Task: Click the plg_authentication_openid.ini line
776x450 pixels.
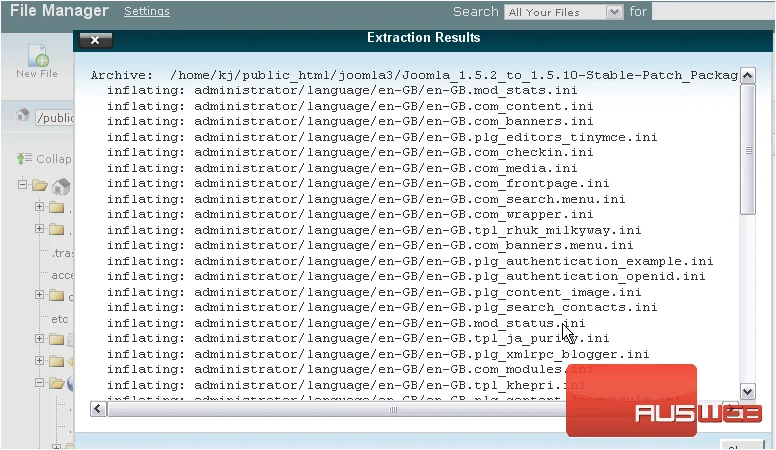Action: [x=406, y=277]
